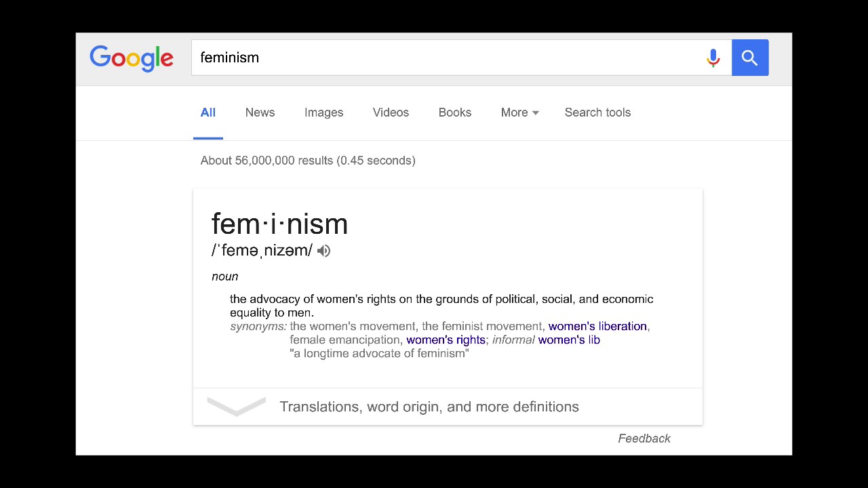Viewport: 868px width, 488px height.
Task: Start voice search with the microphone icon
Action: (x=713, y=58)
